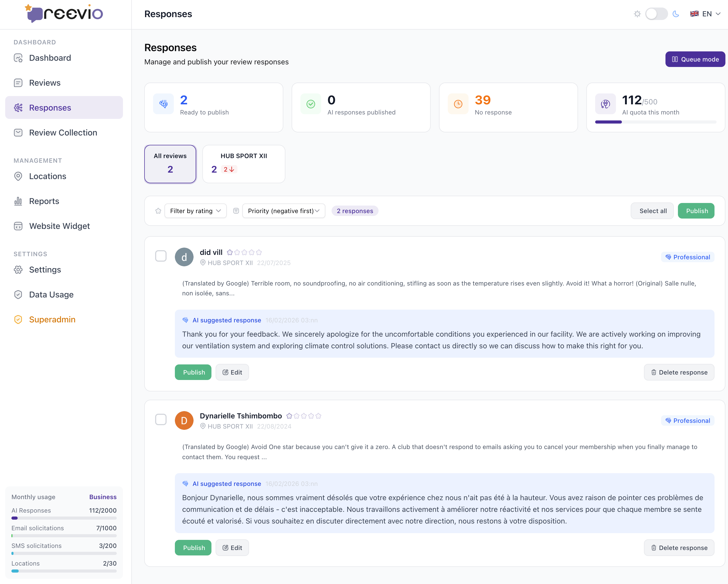The width and height of the screenshot is (728, 584).
Task: Click the Reports bar chart icon
Action: pyautogui.click(x=18, y=201)
